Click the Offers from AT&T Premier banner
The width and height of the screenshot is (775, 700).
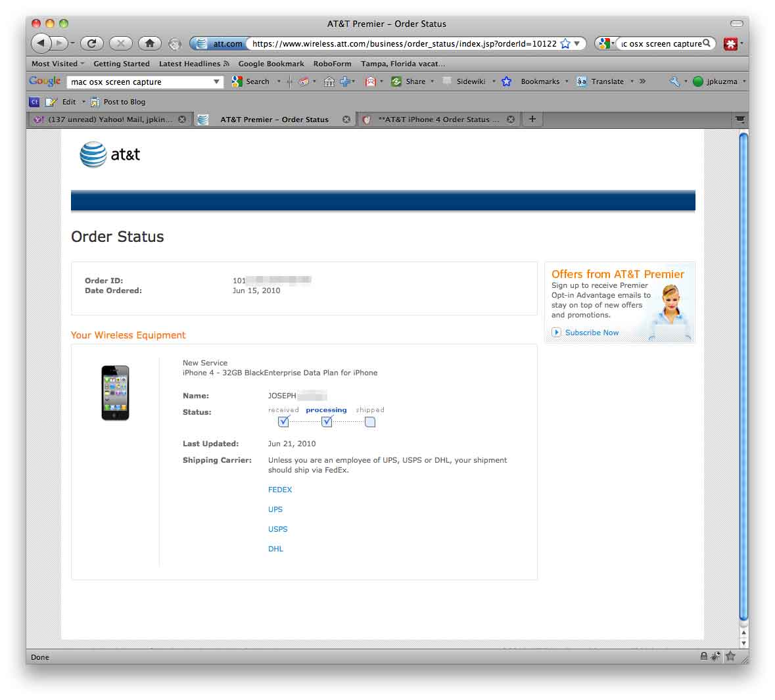(x=619, y=302)
